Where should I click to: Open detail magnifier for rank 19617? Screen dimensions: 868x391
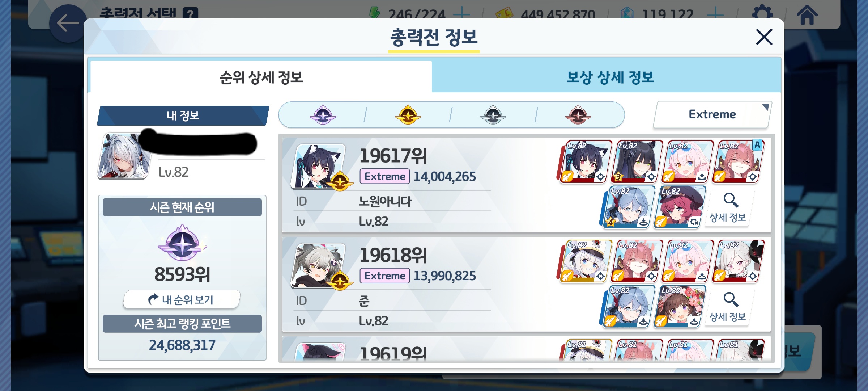pyautogui.click(x=728, y=208)
